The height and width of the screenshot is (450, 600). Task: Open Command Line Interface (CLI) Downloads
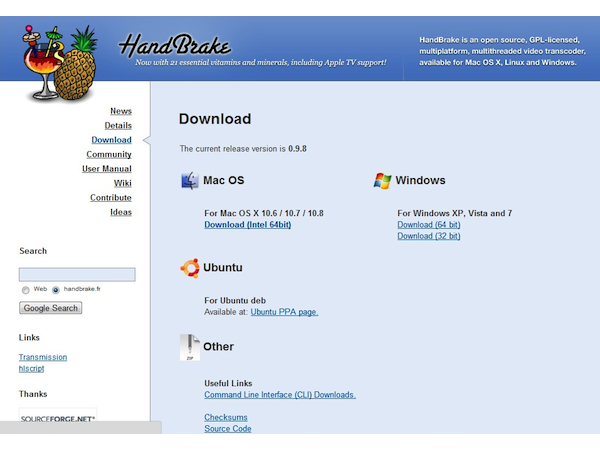coord(280,395)
